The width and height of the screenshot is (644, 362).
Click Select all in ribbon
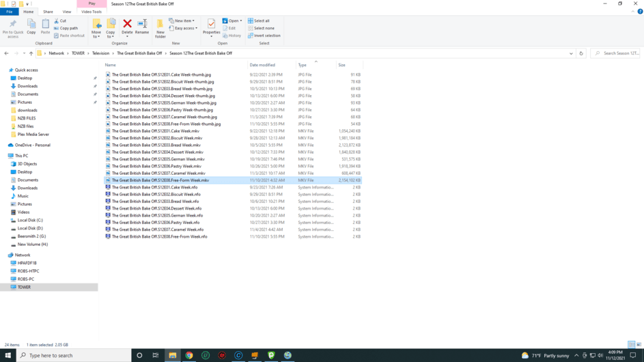pyautogui.click(x=259, y=20)
